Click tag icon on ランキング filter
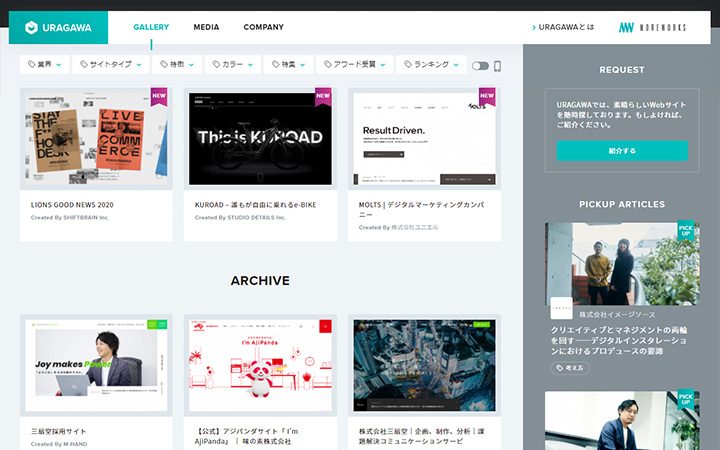The height and width of the screenshot is (450, 720). pos(408,64)
